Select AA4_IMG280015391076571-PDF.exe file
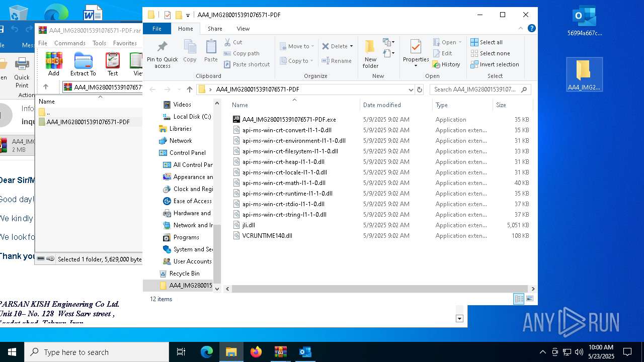 pos(289,120)
